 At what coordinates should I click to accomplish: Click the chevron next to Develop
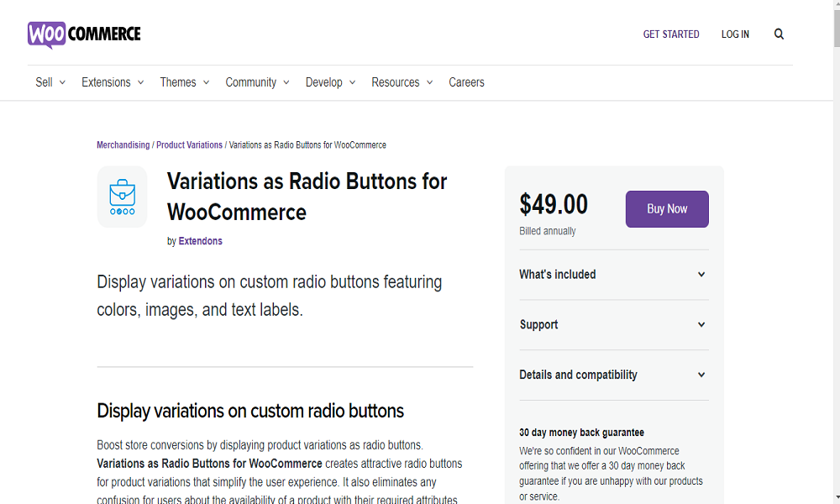(x=352, y=82)
